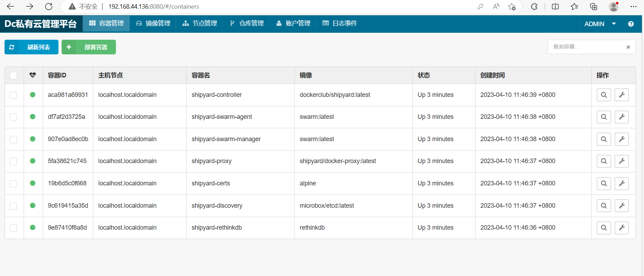Open browser split screen view

pyautogui.click(x=555, y=7)
